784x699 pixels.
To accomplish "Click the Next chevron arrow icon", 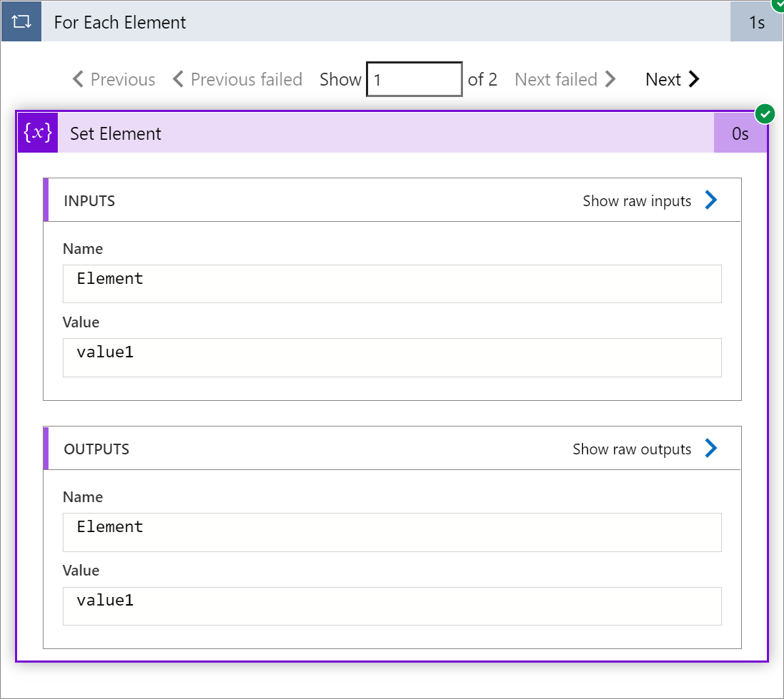I will [693, 79].
